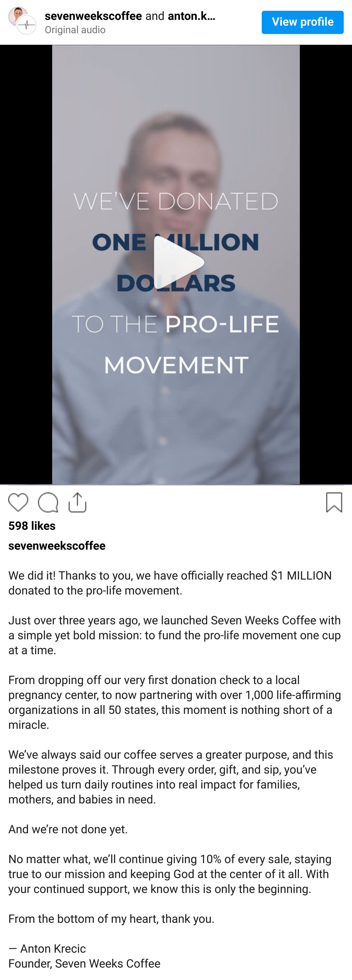Screen dimensions: 352x980
Task: Click the "— Anton Krecic" signature line
Action: [47, 948]
